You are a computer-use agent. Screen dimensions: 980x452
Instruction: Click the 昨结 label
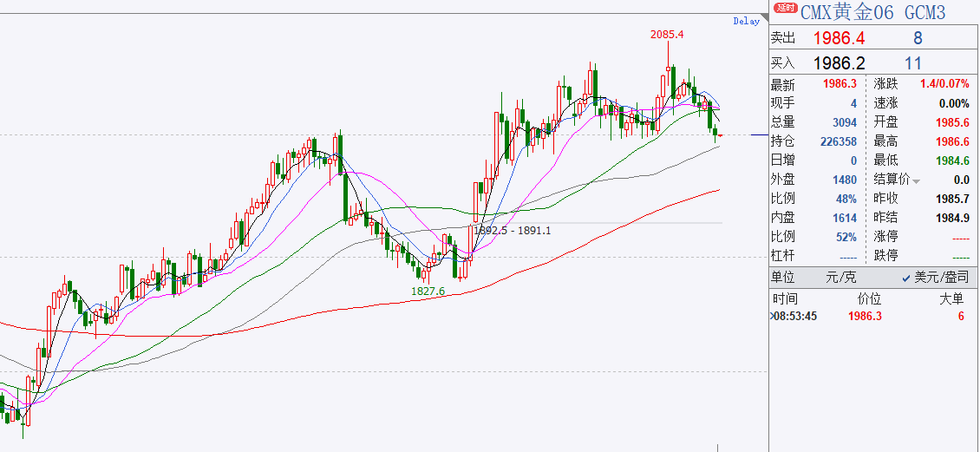coord(885,218)
